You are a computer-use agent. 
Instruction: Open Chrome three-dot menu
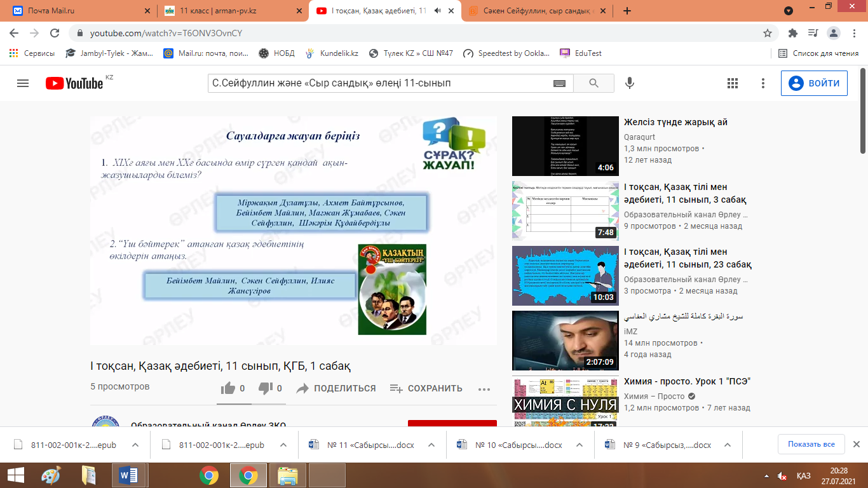[853, 33]
